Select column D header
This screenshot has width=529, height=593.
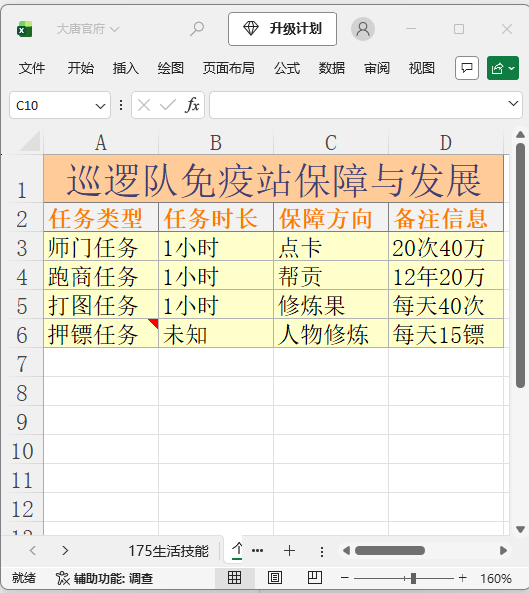(446, 143)
